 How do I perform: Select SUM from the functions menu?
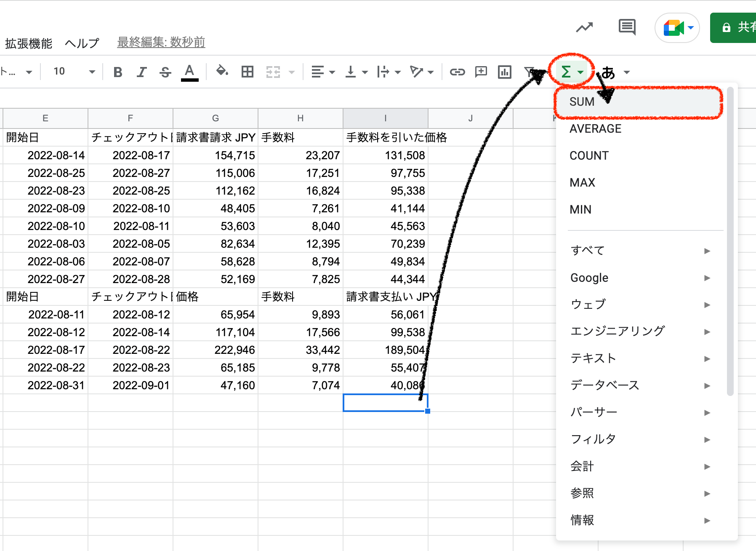point(582,102)
